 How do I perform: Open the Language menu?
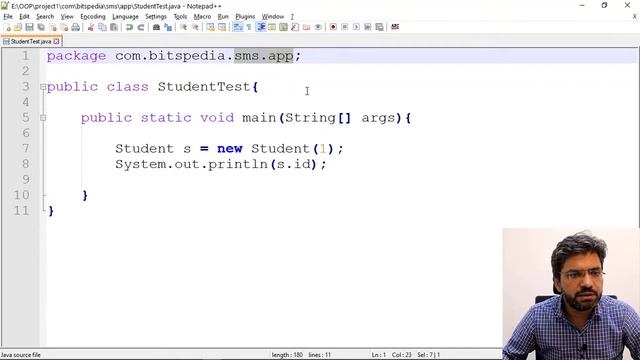pyautogui.click(x=125, y=17)
